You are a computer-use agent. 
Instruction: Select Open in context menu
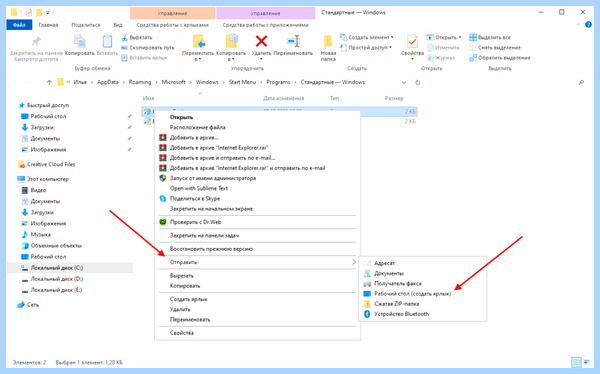[x=181, y=117]
